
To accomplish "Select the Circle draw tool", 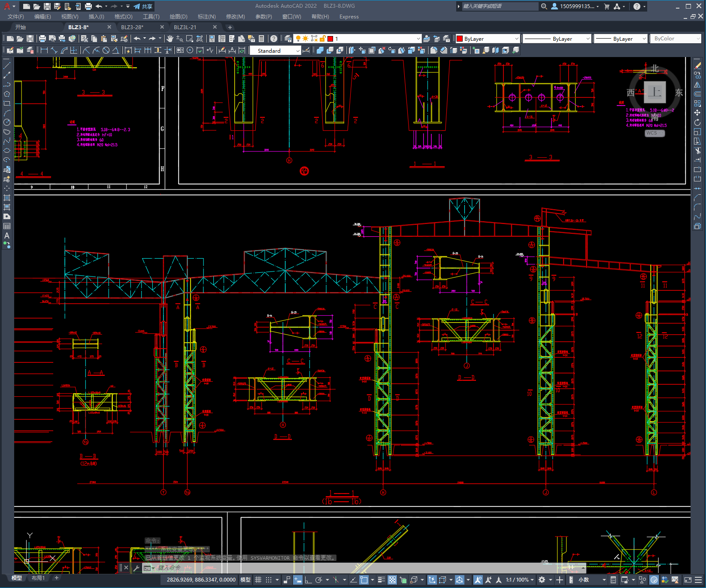I will tap(7, 122).
